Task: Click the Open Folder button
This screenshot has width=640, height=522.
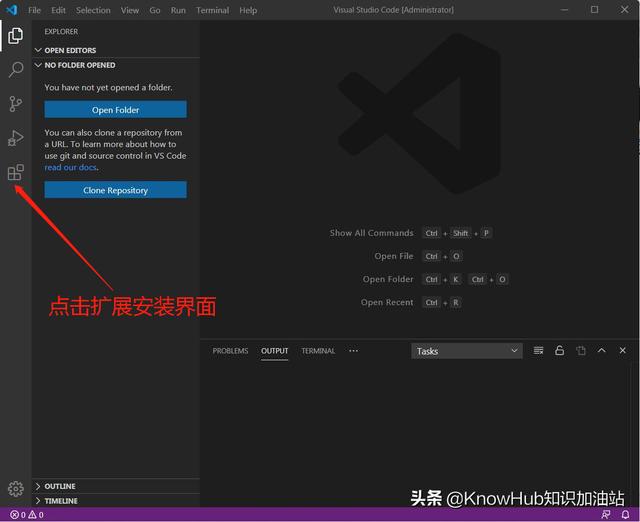Action: pos(116,110)
